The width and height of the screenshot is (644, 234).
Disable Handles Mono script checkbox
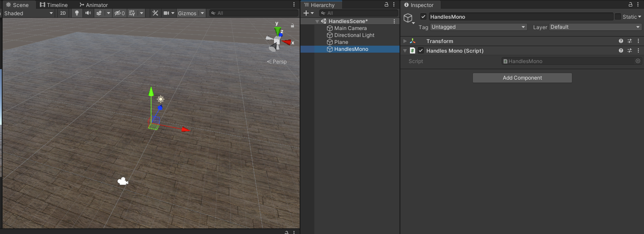tap(421, 50)
